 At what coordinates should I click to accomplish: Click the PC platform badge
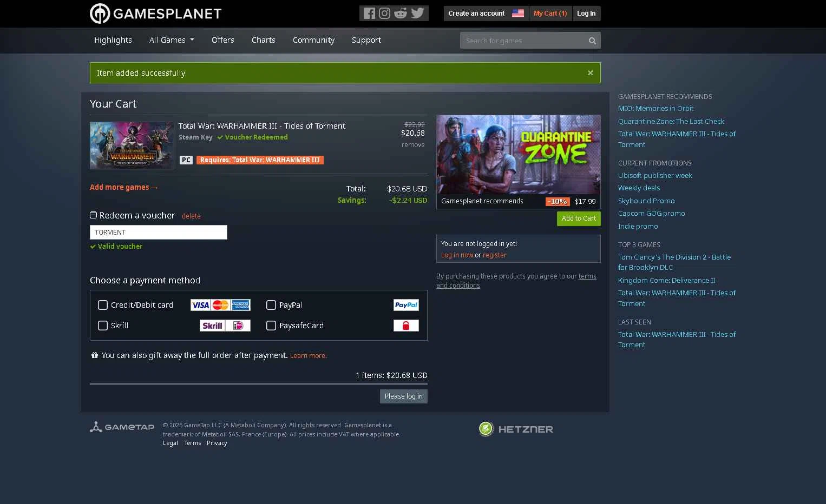coord(186,160)
